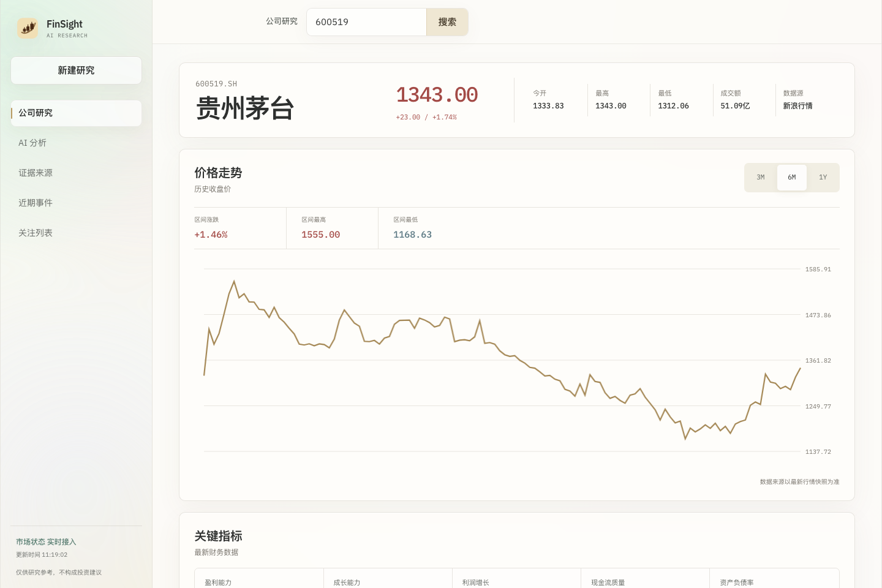
Task: Click the stock code search field
Action: click(x=366, y=22)
